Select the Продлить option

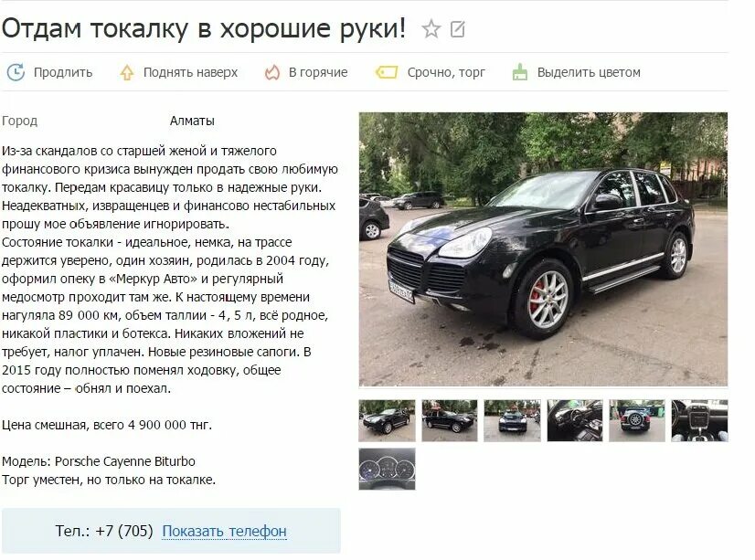[x=63, y=72]
